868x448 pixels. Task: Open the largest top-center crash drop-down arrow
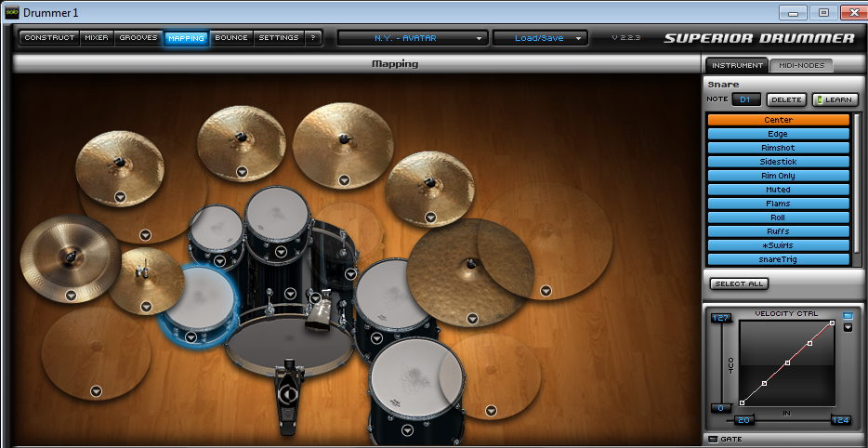345,180
